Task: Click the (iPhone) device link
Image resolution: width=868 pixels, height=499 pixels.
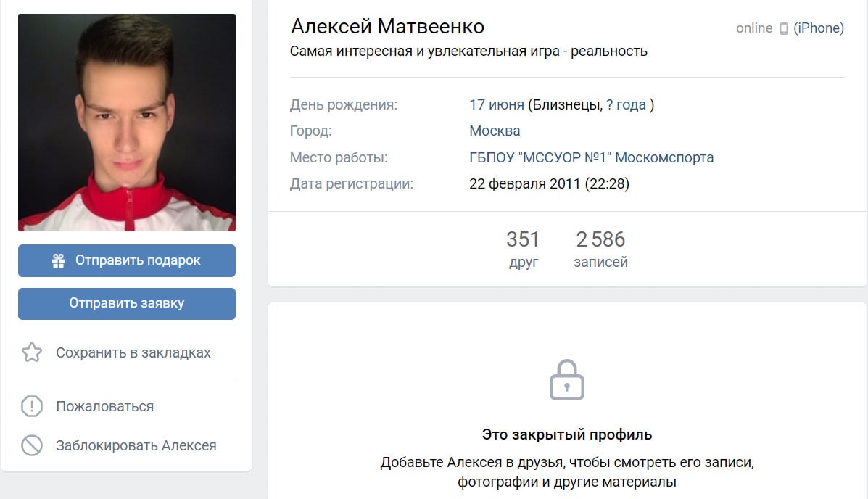Action: (x=819, y=28)
